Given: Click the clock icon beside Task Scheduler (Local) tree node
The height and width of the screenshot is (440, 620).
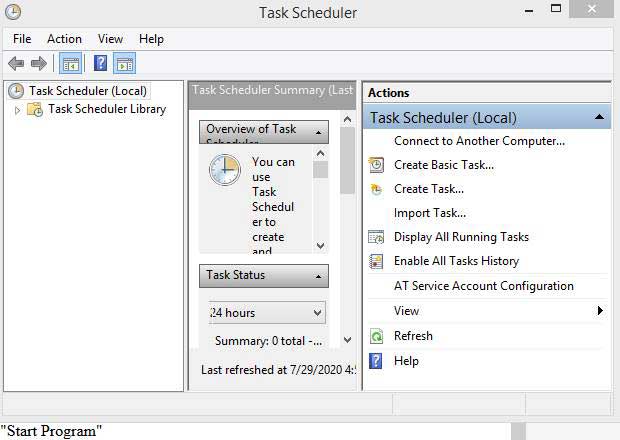Looking at the screenshot, I should [x=16, y=91].
